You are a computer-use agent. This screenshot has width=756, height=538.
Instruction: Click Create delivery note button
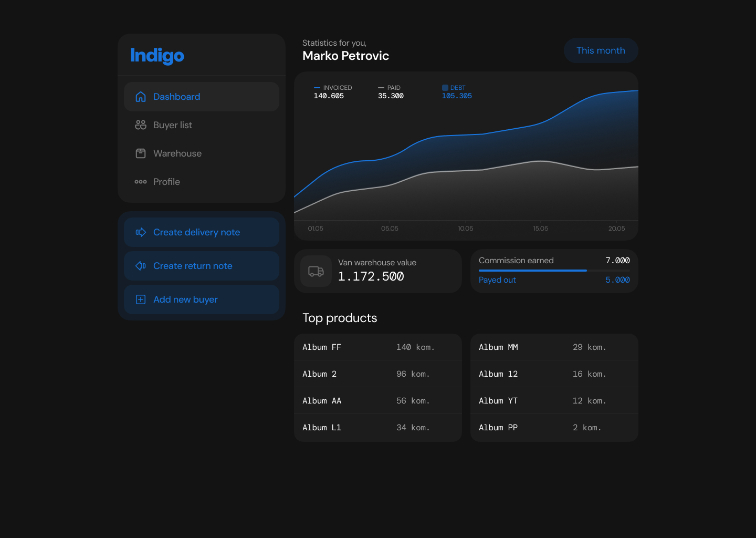(202, 232)
